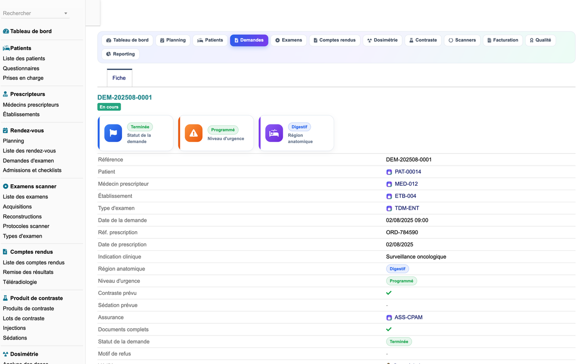Open Remise des résultats
588x364 pixels.
click(28, 272)
